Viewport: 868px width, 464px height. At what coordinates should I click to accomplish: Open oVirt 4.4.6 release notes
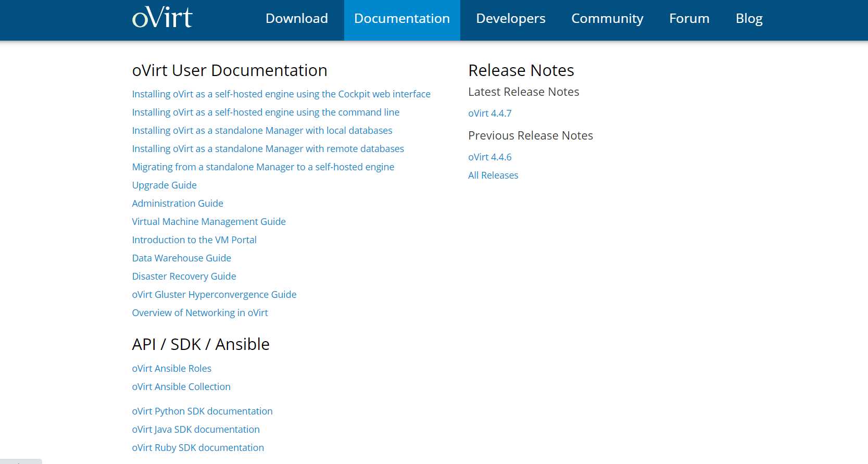tap(489, 157)
